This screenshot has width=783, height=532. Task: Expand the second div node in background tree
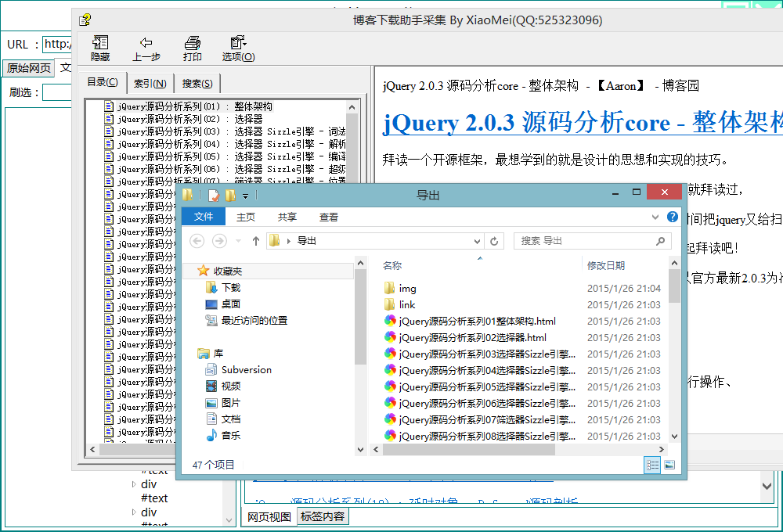(x=134, y=512)
